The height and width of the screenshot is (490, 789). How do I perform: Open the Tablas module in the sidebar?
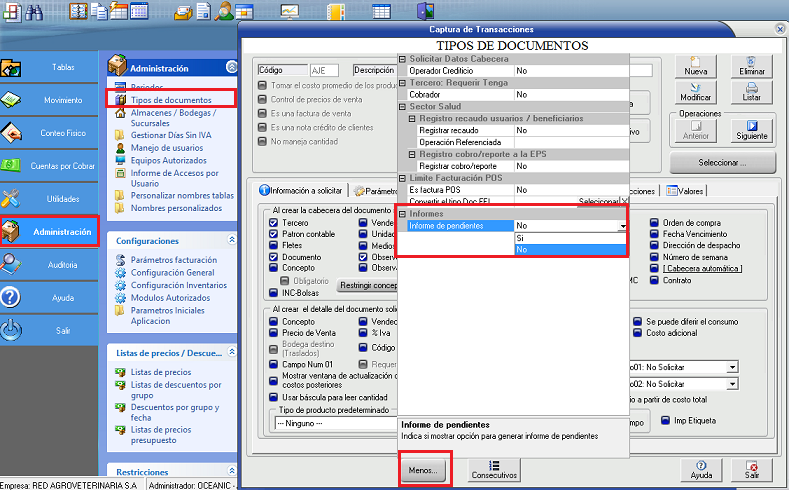[49, 68]
